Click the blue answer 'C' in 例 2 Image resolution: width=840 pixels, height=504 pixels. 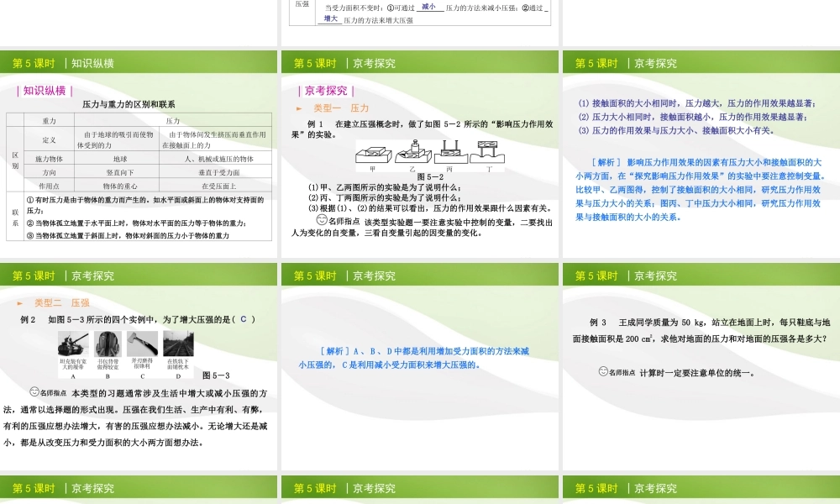(x=244, y=319)
